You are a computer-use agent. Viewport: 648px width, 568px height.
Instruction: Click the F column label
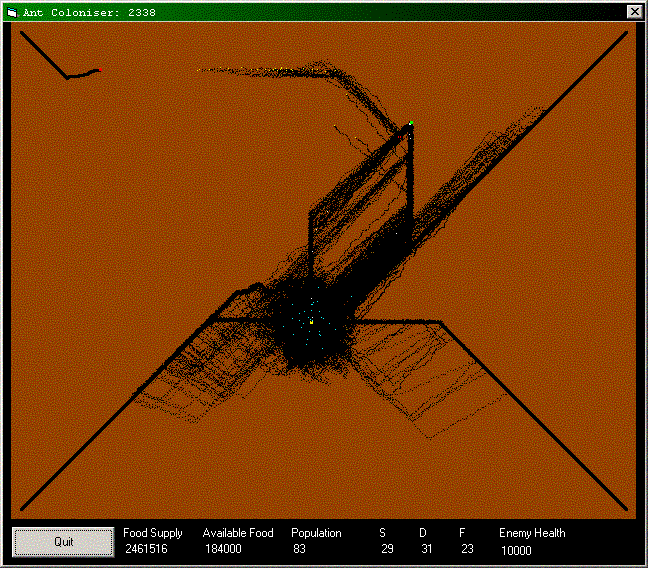[462, 533]
